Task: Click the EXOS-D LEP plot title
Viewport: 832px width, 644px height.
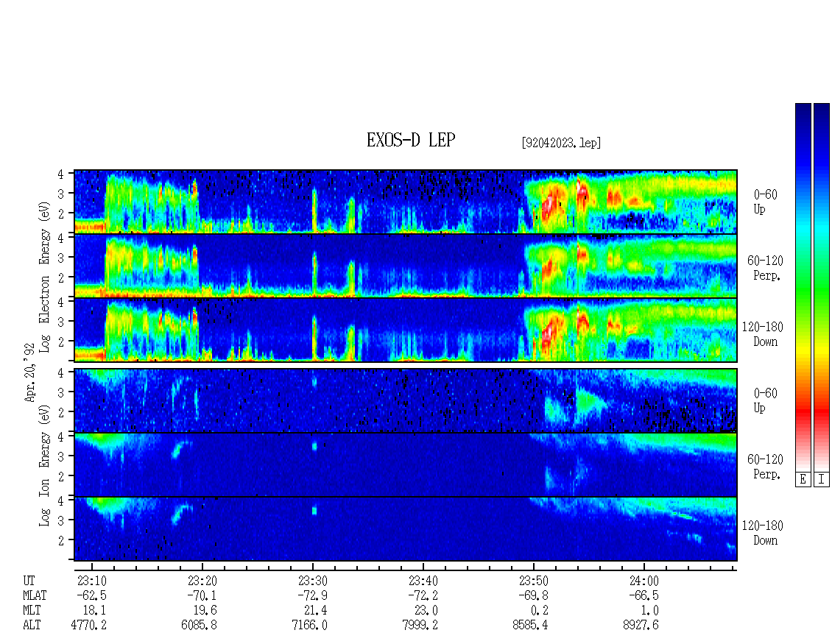Action: click(x=411, y=141)
